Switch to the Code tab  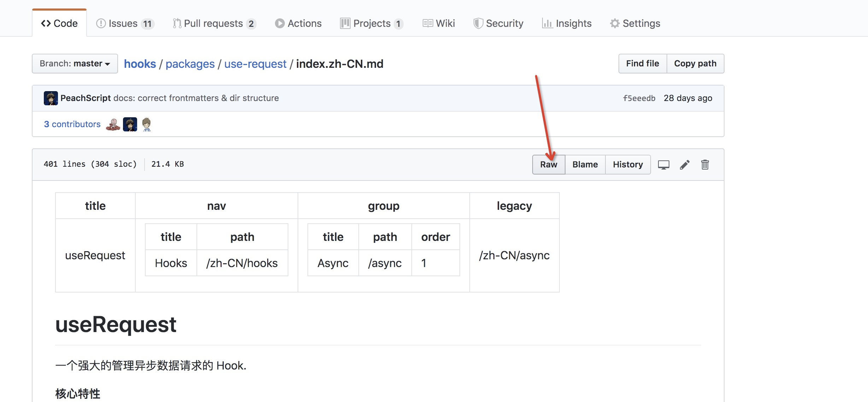(x=59, y=23)
